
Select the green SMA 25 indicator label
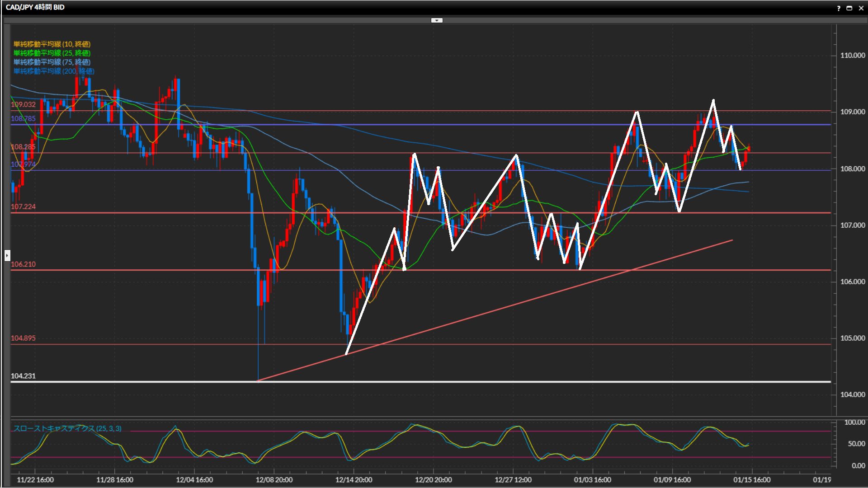52,53
